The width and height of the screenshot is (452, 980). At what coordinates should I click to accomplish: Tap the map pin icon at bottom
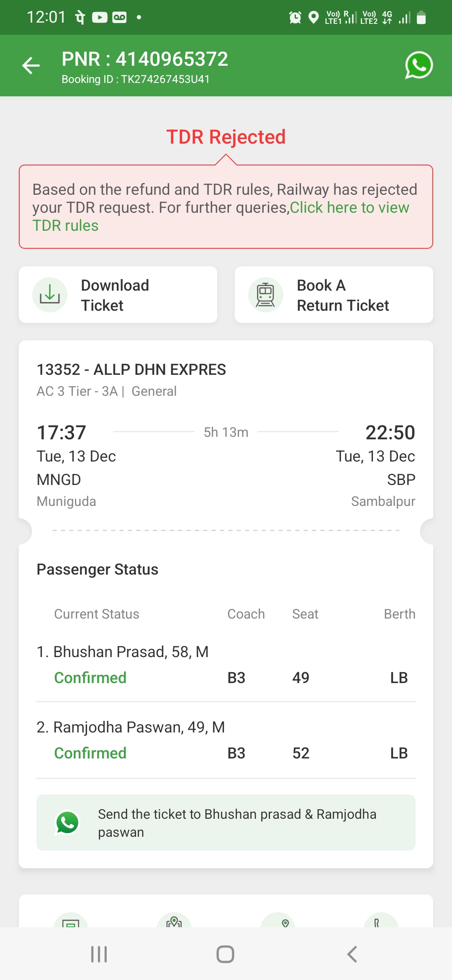(174, 921)
